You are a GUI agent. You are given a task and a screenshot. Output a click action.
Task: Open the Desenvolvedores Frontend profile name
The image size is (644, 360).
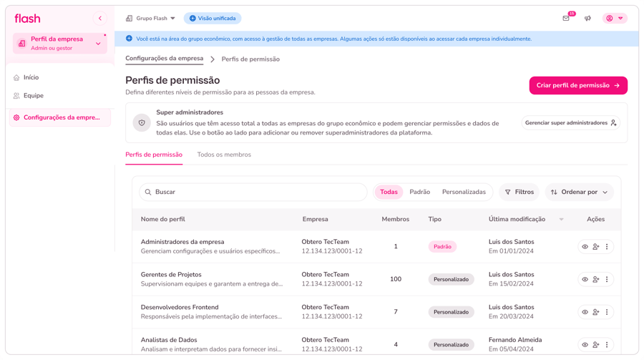point(180,307)
